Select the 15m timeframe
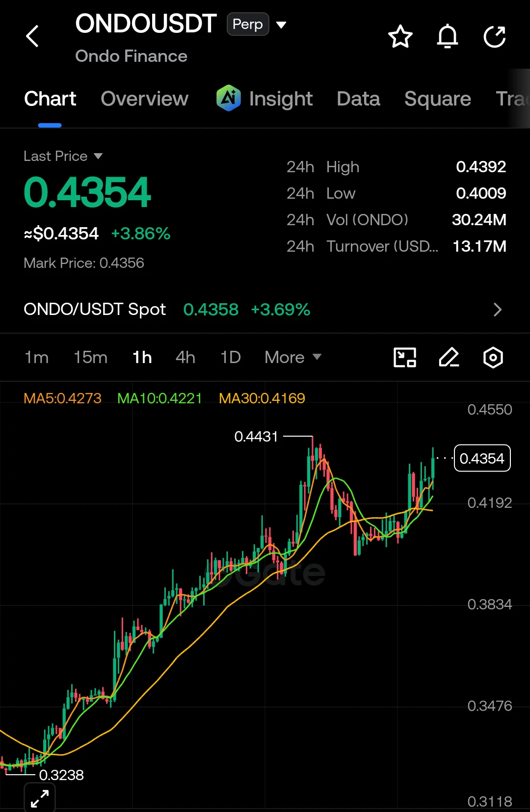The image size is (530, 812). pos(90,357)
